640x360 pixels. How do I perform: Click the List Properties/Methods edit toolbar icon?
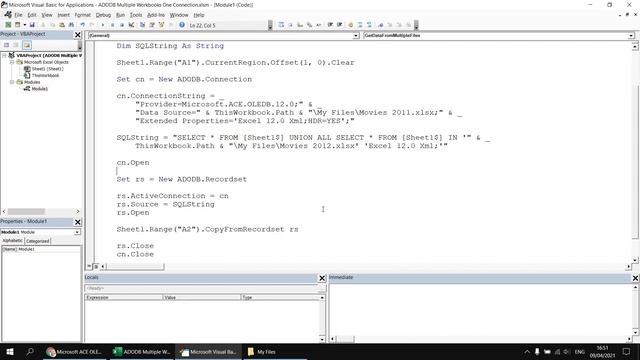click(x=281, y=25)
